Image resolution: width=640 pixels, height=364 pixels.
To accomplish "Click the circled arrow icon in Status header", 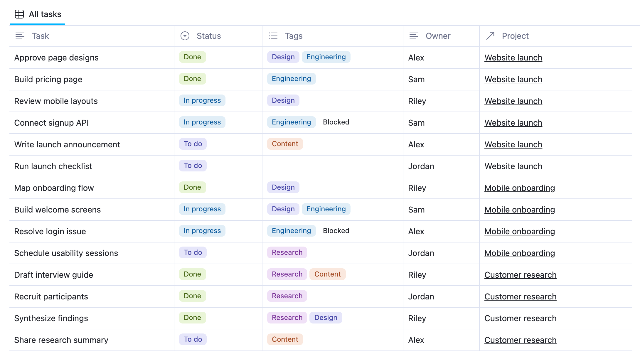I will (185, 36).
